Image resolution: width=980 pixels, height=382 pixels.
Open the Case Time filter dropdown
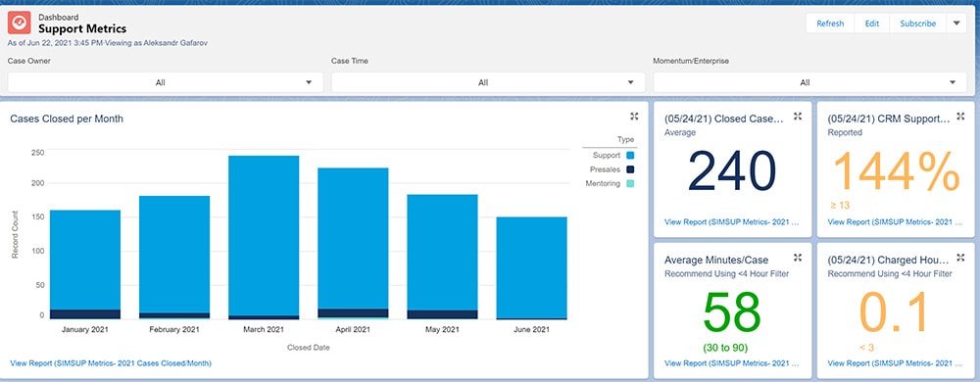tap(488, 82)
